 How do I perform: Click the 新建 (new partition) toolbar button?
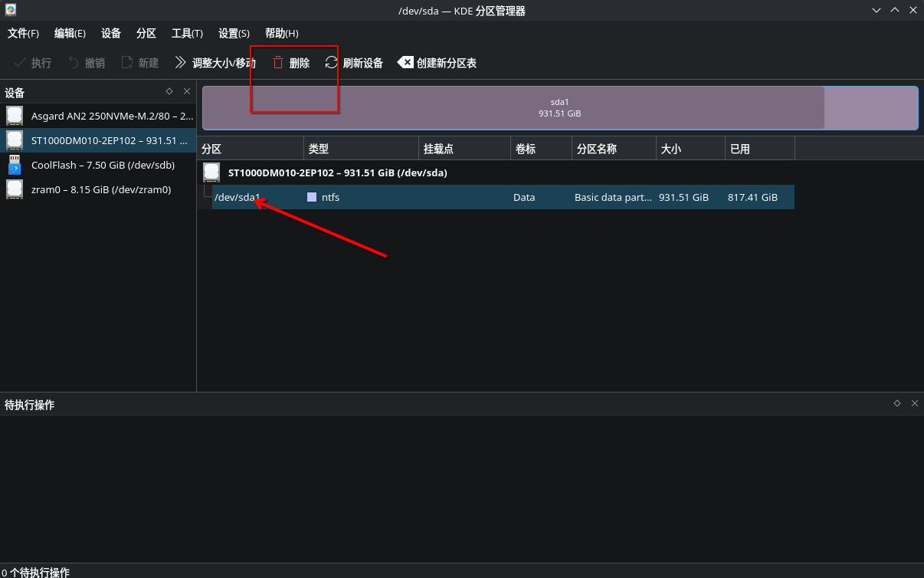tap(140, 63)
